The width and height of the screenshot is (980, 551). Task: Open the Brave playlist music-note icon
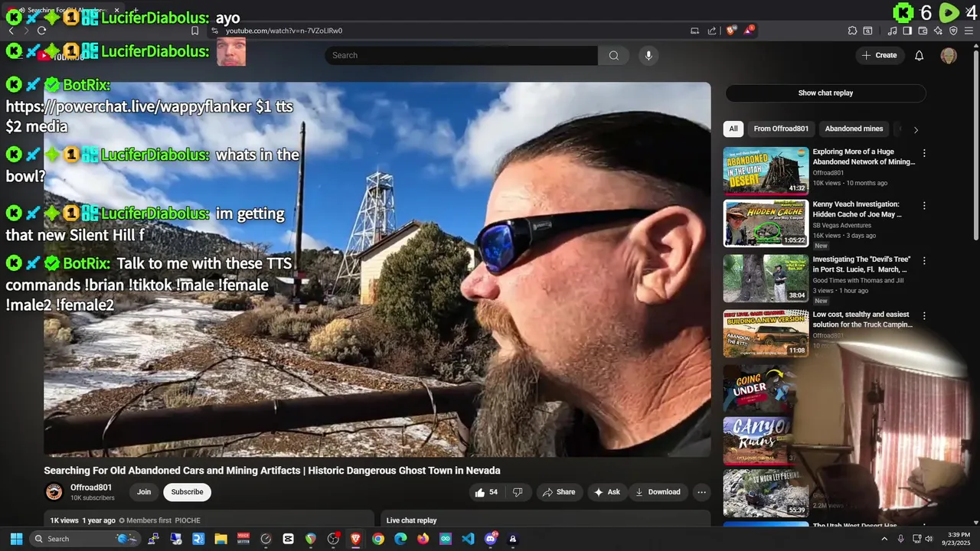point(893,31)
